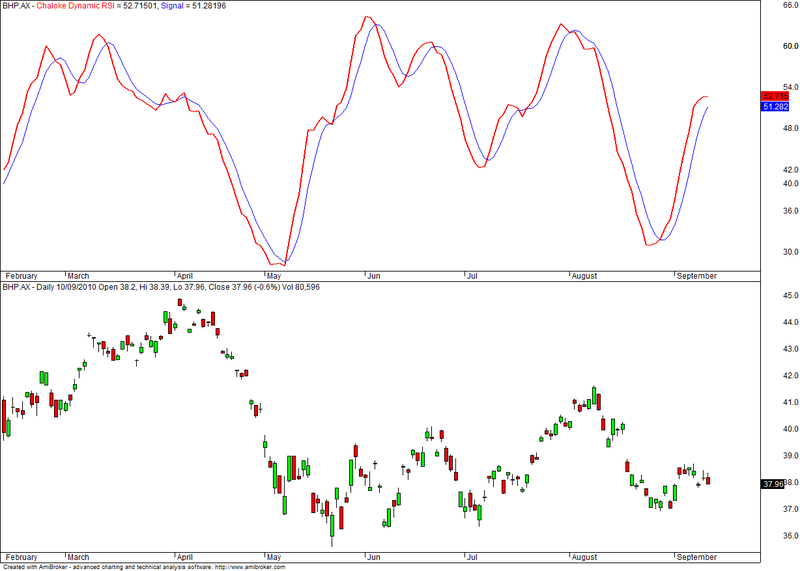Click the 39.0 label on the price axis
The image size is (800, 571).
click(790, 456)
